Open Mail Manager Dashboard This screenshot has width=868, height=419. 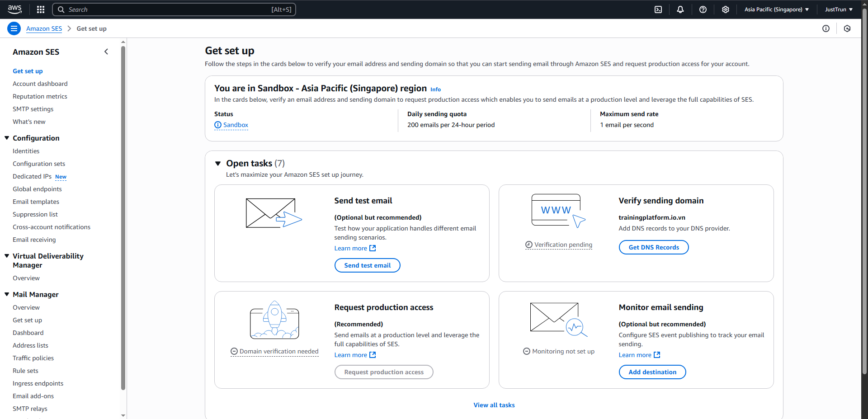click(x=28, y=333)
